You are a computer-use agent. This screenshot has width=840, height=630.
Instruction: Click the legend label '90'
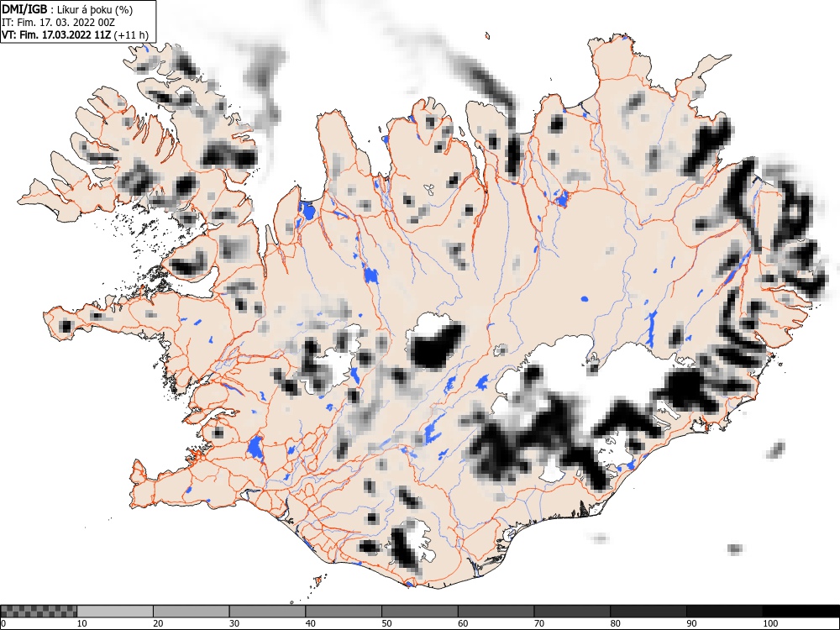(x=690, y=623)
